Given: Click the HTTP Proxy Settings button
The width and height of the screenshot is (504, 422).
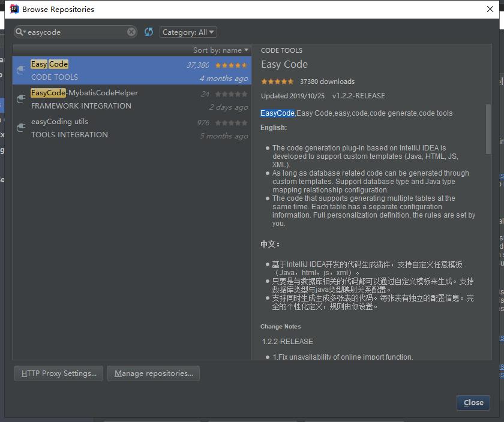Looking at the screenshot, I should (58, 373).
